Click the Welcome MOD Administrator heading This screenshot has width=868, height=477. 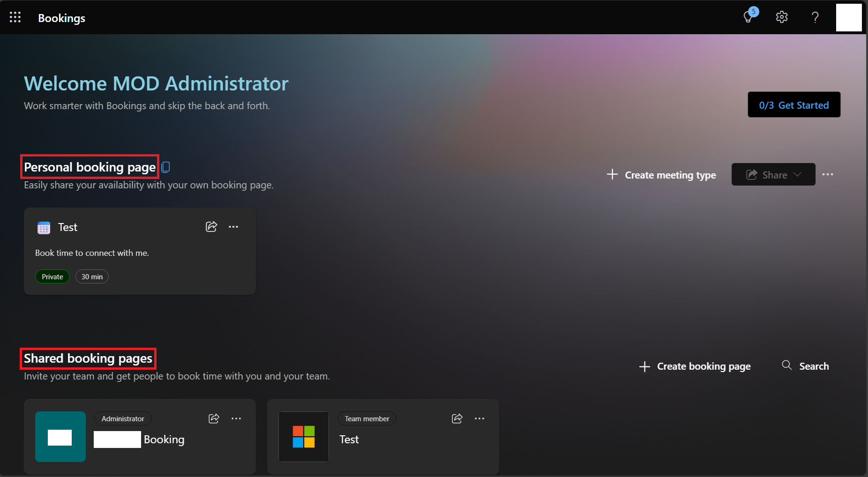point(156,83)
